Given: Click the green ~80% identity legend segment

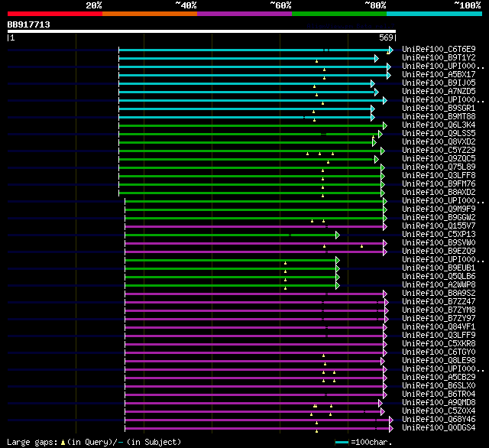Looking at the screenshot, I should [x=339, y=14].
